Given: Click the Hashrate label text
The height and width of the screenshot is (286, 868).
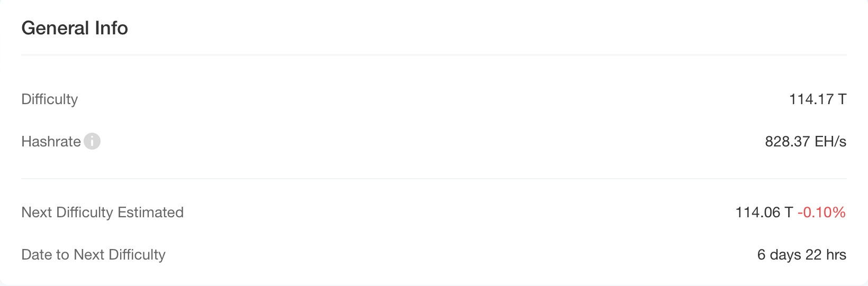Looking at the screenshot, I should coord(51,141).
